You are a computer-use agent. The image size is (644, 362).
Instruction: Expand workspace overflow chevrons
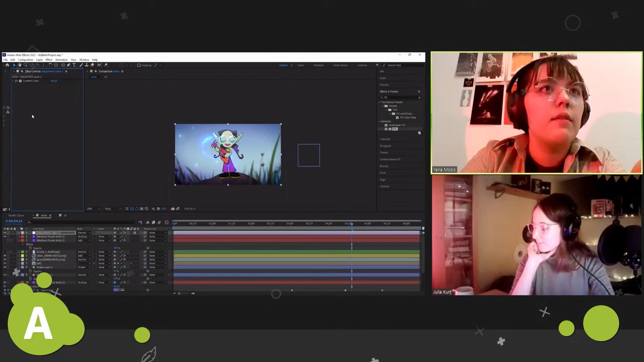point(377,65)
